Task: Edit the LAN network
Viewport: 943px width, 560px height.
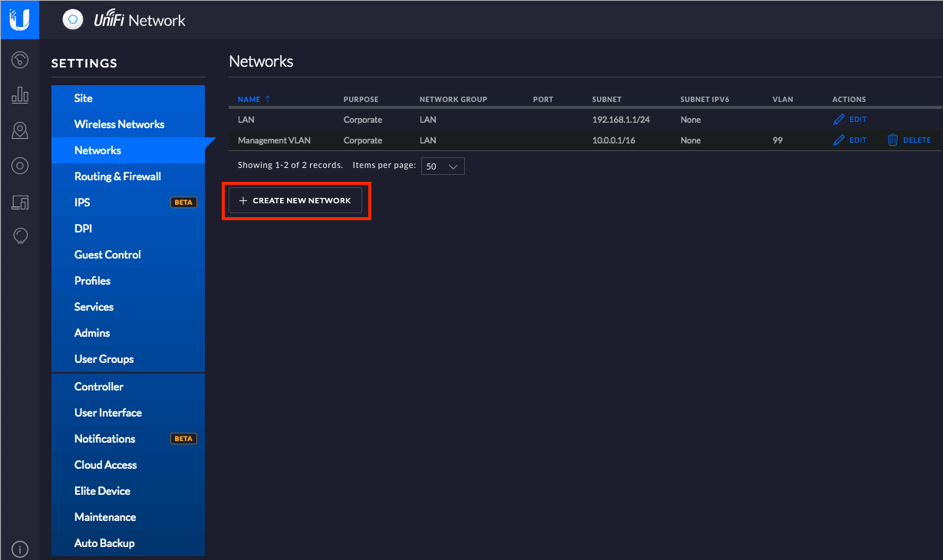Action: (849, 120)
